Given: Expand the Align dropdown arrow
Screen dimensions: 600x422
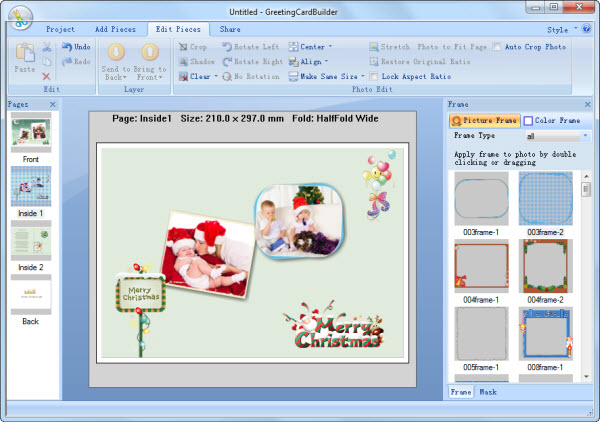Looking at the screenshot, I should 326,61.
